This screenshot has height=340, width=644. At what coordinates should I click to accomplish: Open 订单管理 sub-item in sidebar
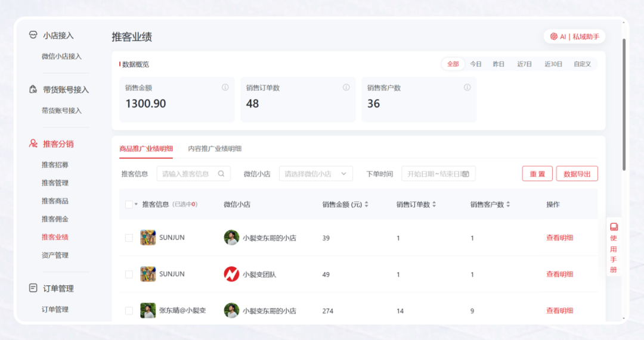coord(55,309)
